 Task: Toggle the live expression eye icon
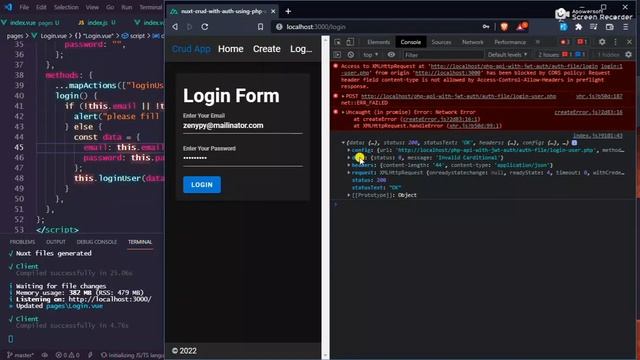(391, 55)
